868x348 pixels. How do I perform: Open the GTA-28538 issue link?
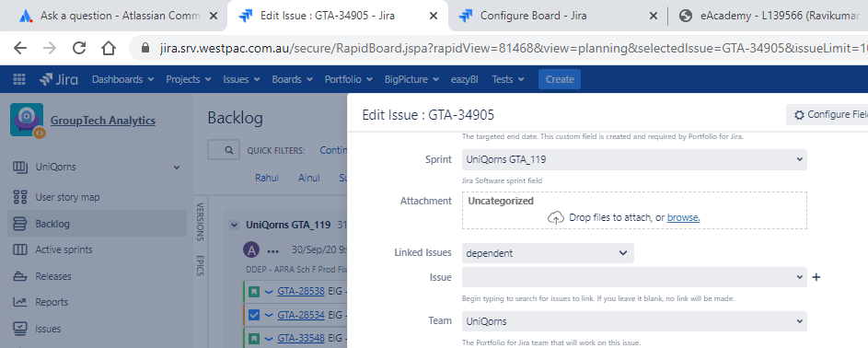[301, 291]
